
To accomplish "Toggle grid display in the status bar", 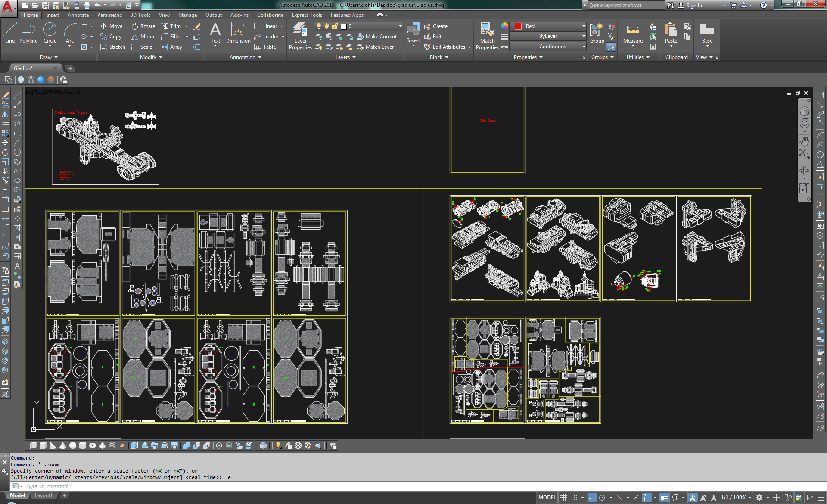I will [564, 497].
